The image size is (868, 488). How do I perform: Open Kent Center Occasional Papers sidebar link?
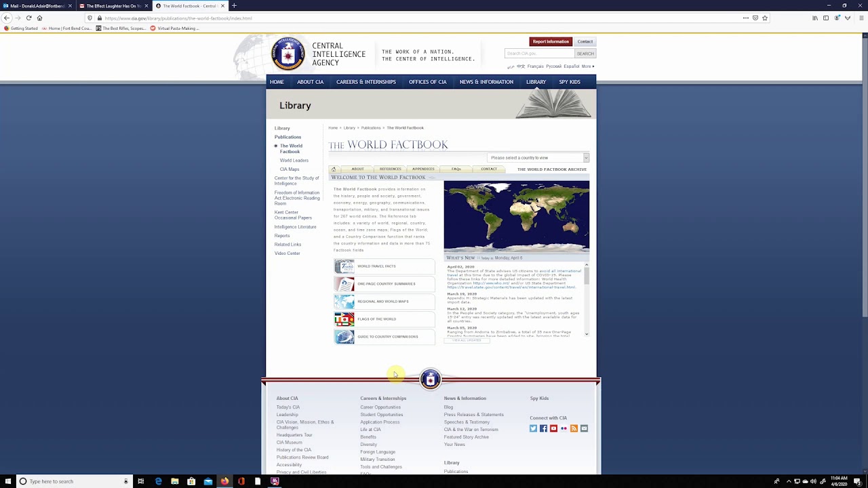293,215
